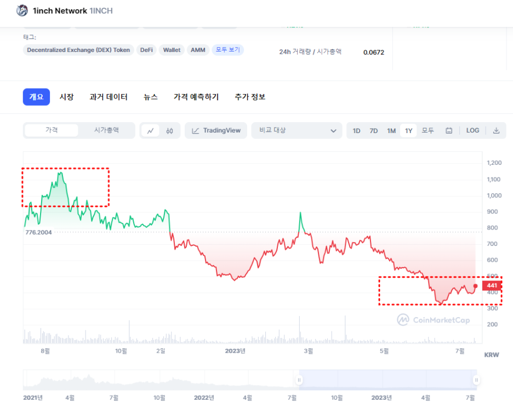Click the current price 441 label

coord(492,285)
